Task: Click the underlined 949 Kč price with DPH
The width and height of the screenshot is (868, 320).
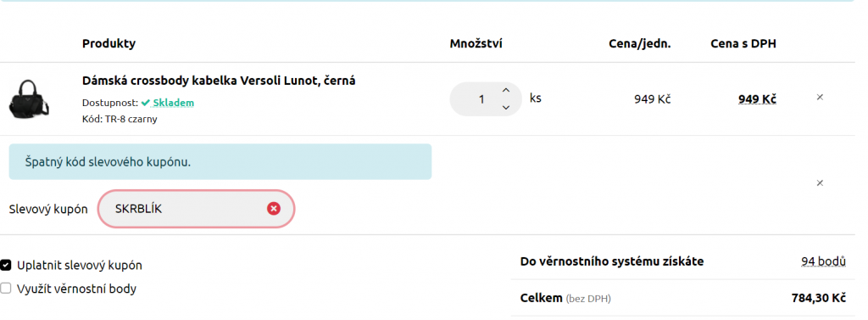Action: point(757,99)
